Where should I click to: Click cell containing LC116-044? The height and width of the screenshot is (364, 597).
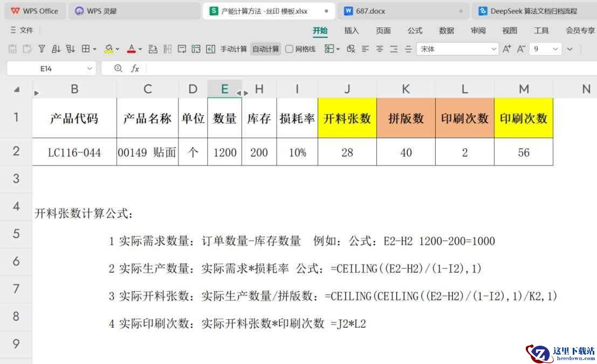[74, 152]
